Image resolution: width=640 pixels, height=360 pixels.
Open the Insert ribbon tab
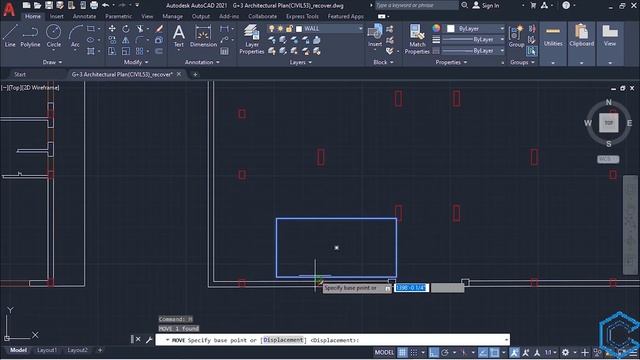pyautogui.click(x=56, y=16)
